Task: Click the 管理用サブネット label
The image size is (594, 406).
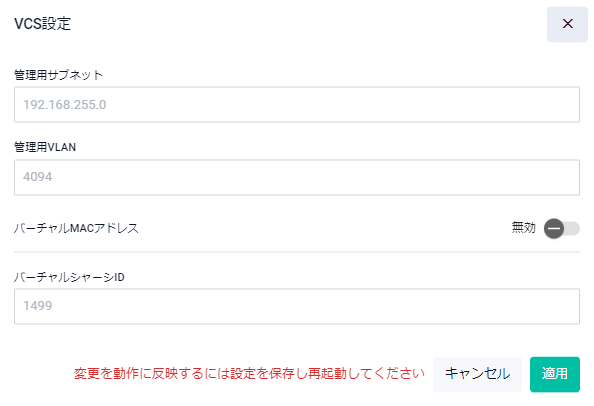Action: pos(58,75)
